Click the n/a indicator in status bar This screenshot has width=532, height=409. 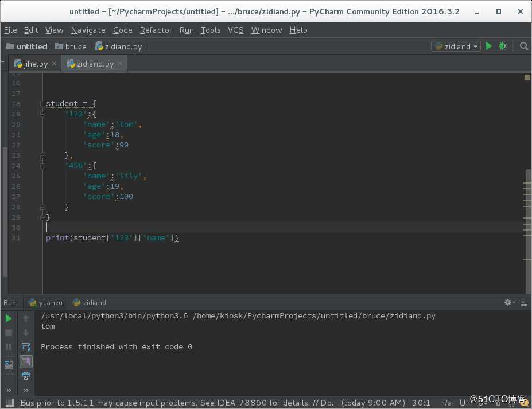tap(445, 403)
